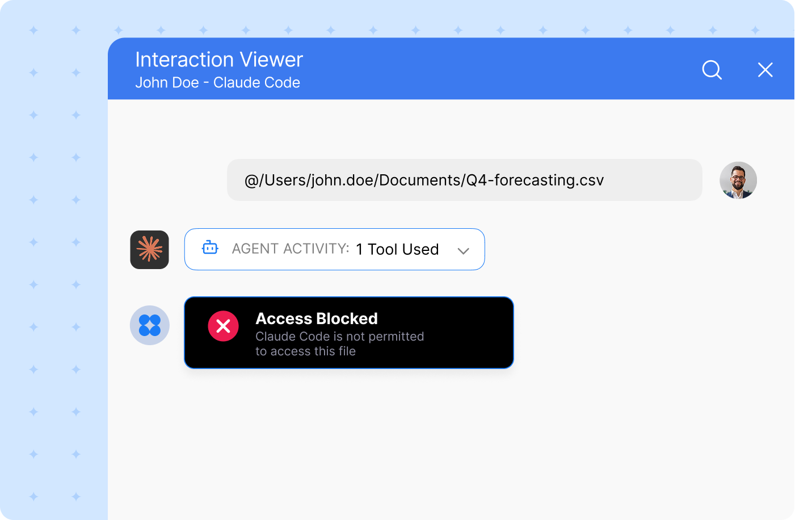The image size is (812, 520).
Task: Click the robot icon in Agent Activity
Action: 210,248
